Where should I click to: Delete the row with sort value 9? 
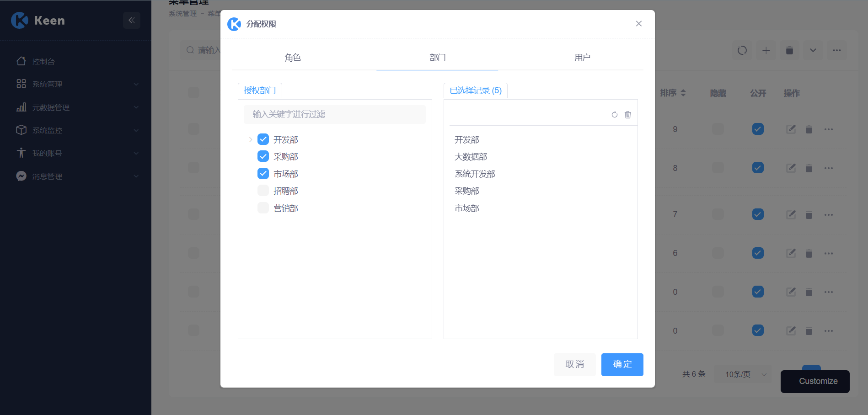[x=809, y=129]
